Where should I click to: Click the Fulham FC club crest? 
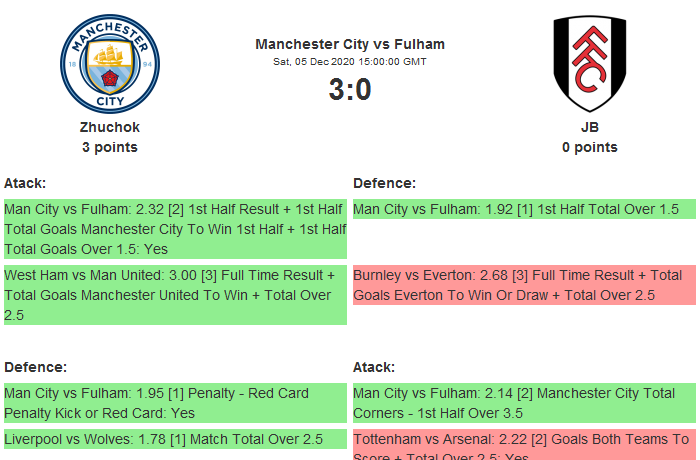click(590, 64)
